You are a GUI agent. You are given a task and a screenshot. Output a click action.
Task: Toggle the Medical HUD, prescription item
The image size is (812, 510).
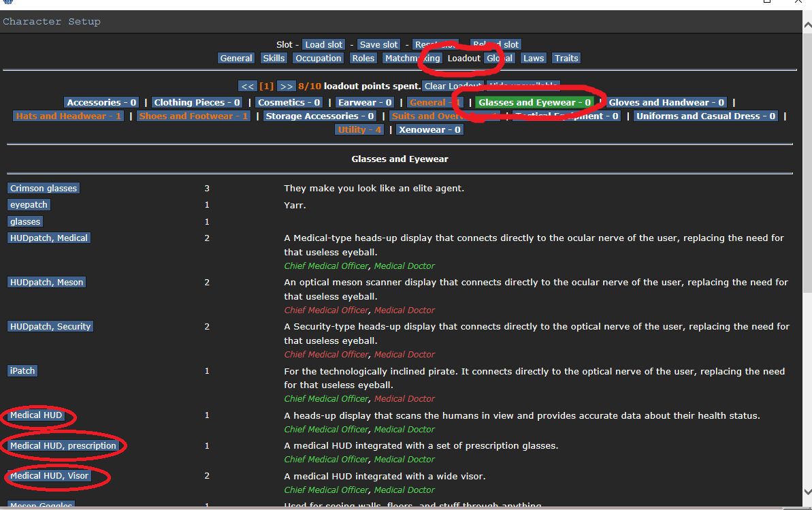[x=63, y=446]
